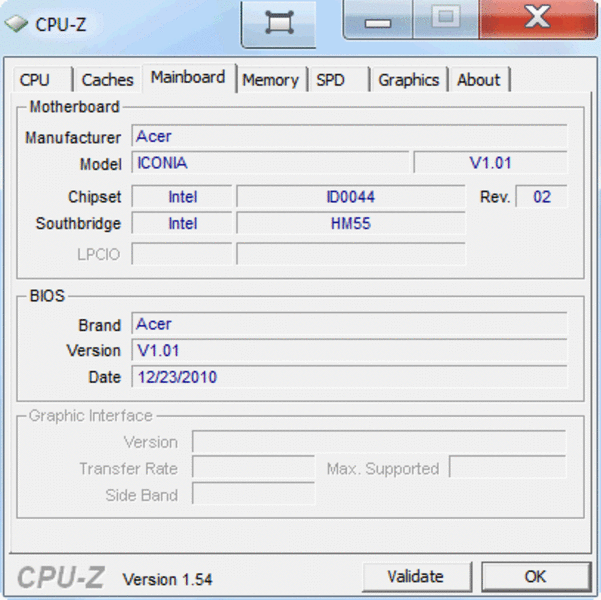Click the BIOS Version field V1.01

point(349,350)
